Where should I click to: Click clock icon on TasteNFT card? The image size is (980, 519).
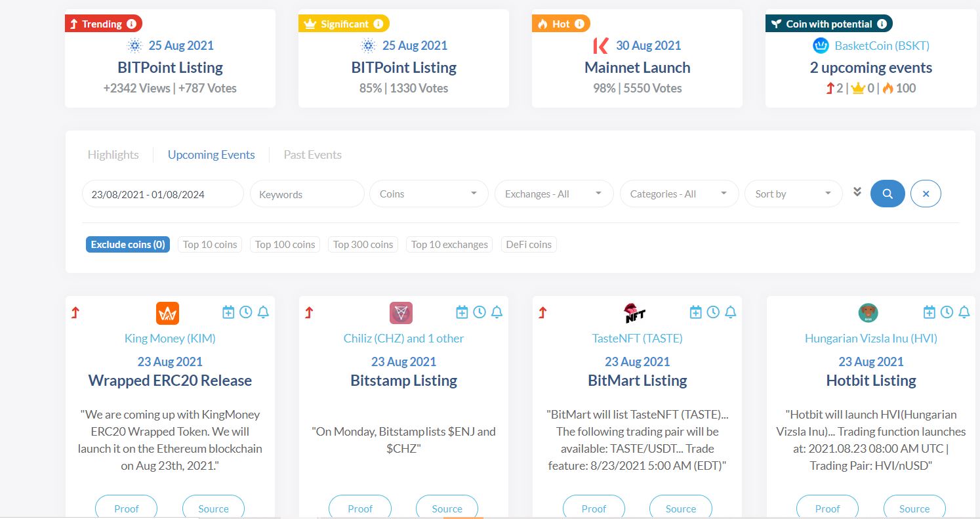713,312
